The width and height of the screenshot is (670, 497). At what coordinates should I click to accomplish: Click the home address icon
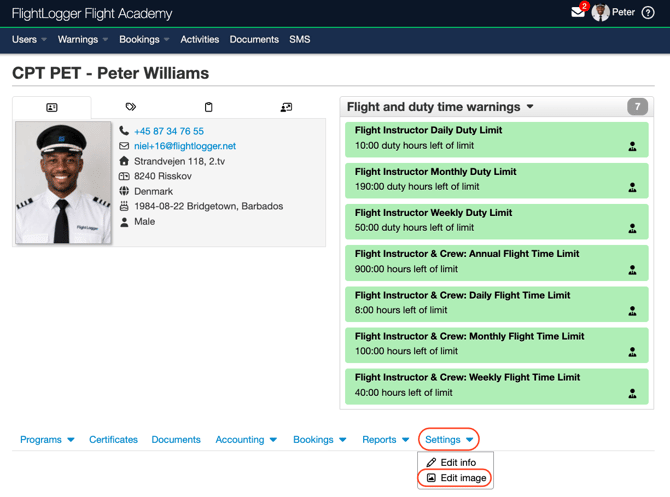tap(124, 161)
